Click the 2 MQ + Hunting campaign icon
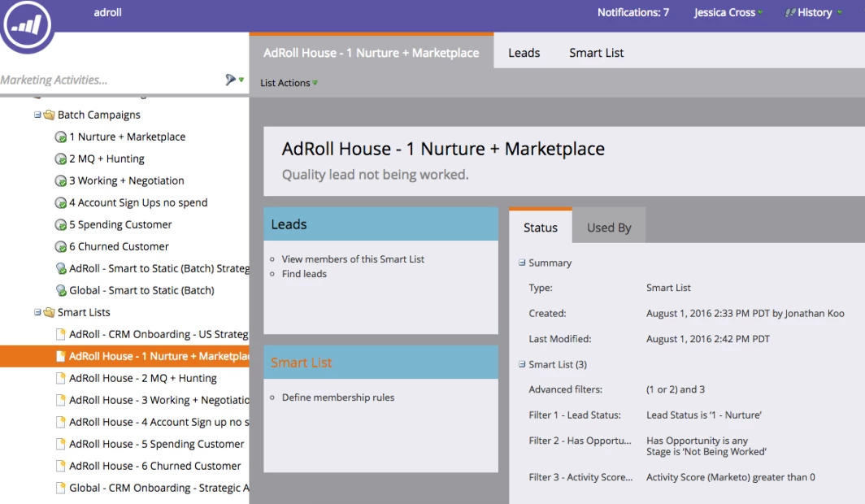The image size is (865, 504). pos(61,159)
